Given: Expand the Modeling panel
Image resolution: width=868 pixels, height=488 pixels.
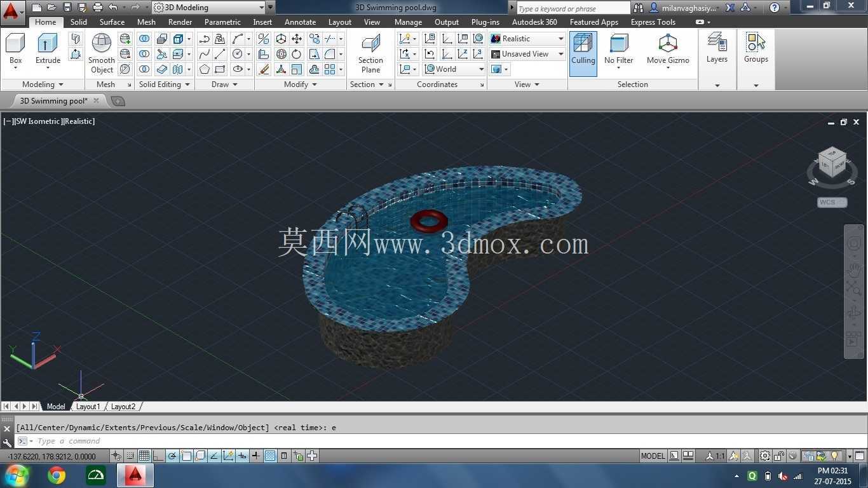Looking at the screenshot, I should click(x=43, y=85).
